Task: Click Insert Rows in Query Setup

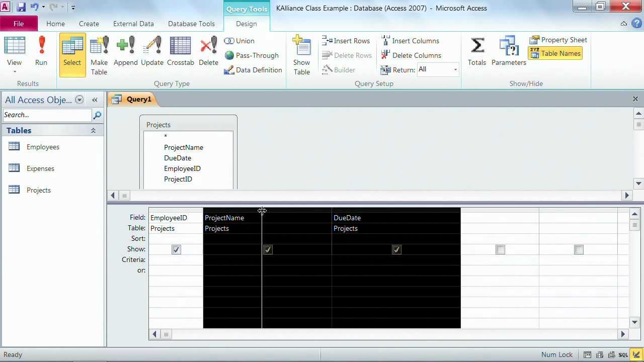Action: point(346,41)
